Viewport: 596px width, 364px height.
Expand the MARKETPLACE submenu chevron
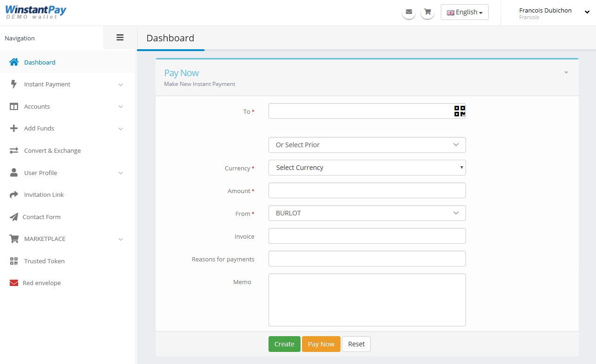tap(121, 239)
